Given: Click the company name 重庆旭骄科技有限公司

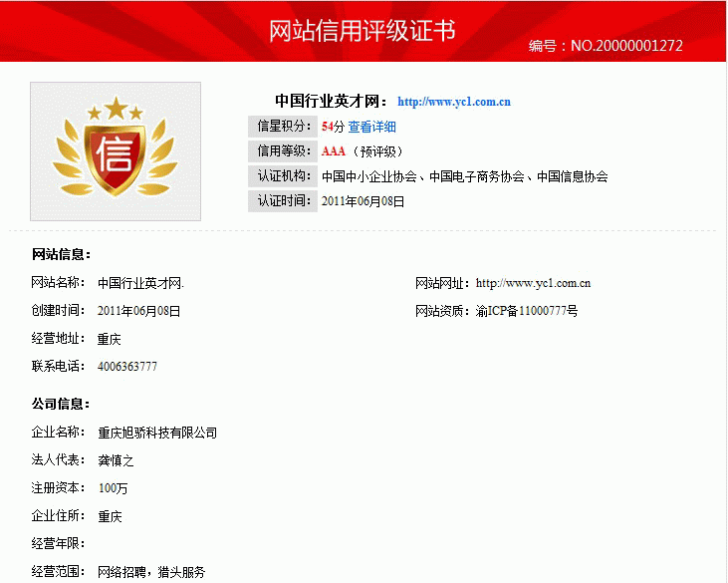Looking at the screenshot, I should pos(157,434).
